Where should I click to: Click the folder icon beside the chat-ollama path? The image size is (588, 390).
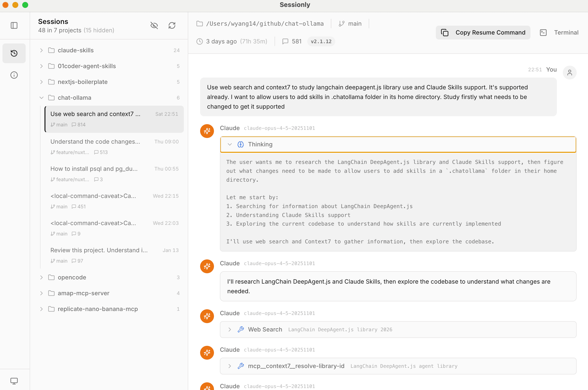(199, 23)
